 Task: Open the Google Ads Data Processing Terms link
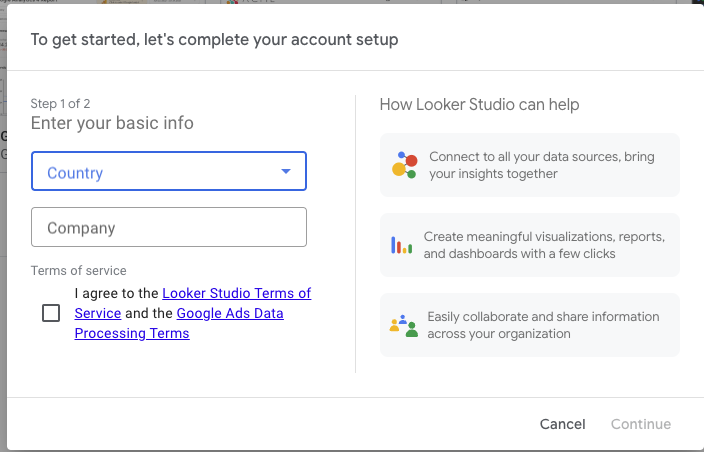click(179, 323)
